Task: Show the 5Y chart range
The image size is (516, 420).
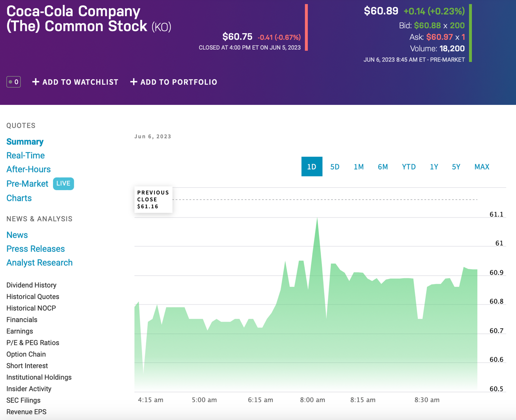Action: tap(456, 167)
